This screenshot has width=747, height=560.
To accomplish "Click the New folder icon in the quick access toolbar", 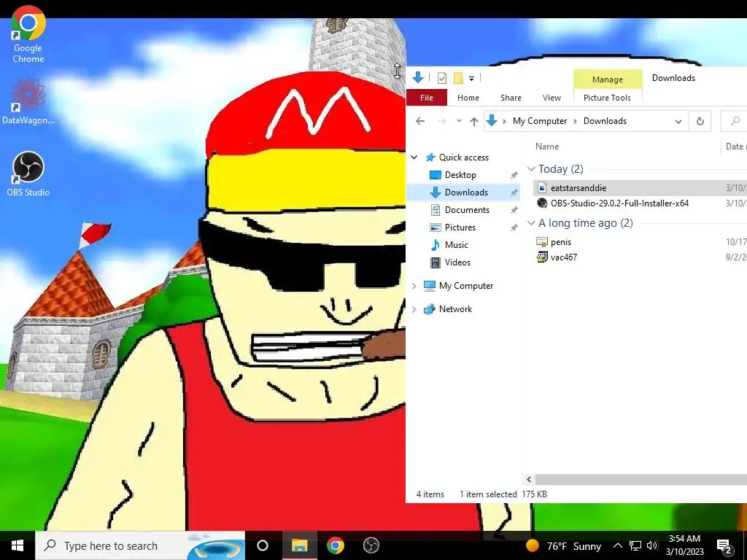I will point(458,77).
